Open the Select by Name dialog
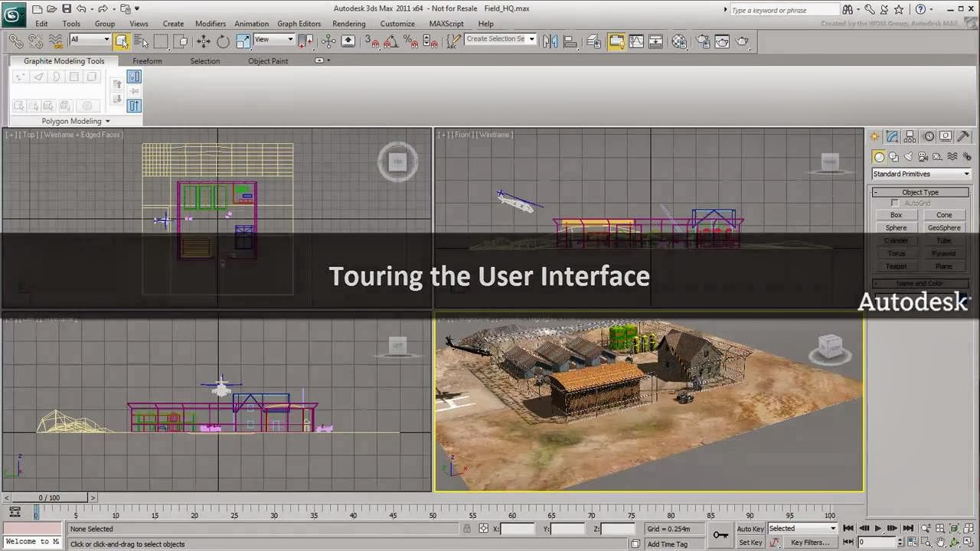Image resolution: width=980 pixels, height=551 pixels. (x=142, y=41)
